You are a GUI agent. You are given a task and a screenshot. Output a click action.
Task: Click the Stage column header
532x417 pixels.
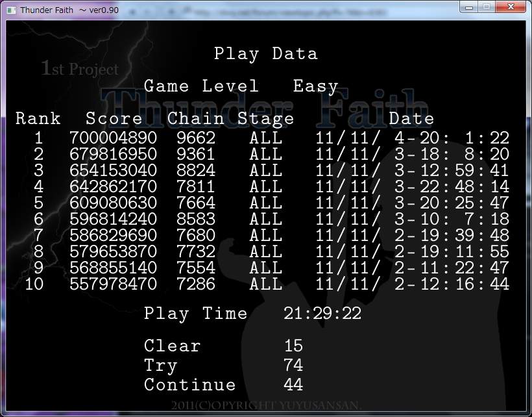coord(266,119)
